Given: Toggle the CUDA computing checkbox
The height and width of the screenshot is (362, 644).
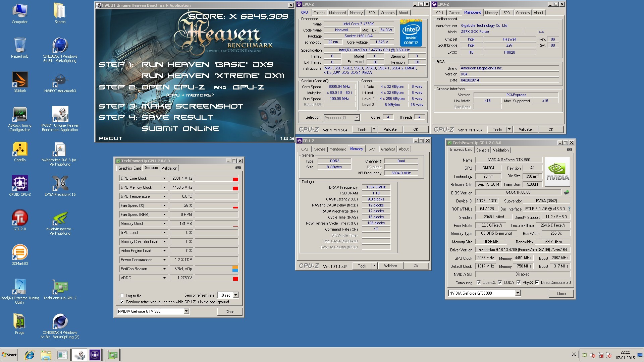Looking at the screenshot, I should tap(500, 282).
